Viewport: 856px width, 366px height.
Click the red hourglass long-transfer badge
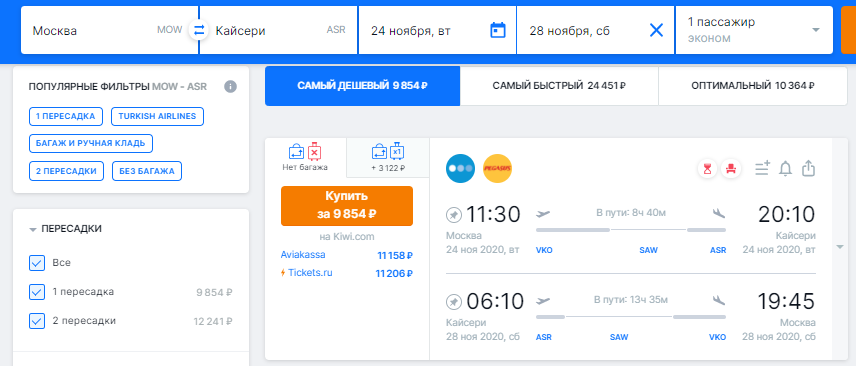(708, 169)
